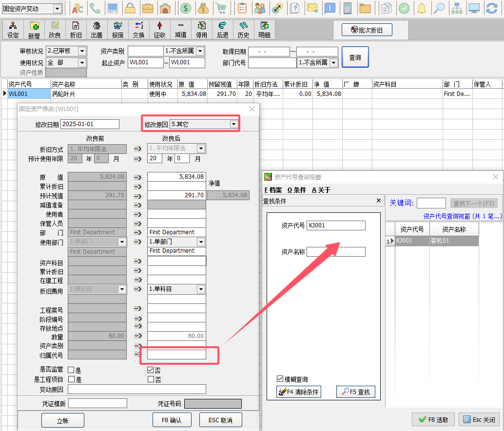Open the 修改原因 dropdown showing 5.其它
The image size is (504, 431).
pyautogui.click(x=234, y=125)
